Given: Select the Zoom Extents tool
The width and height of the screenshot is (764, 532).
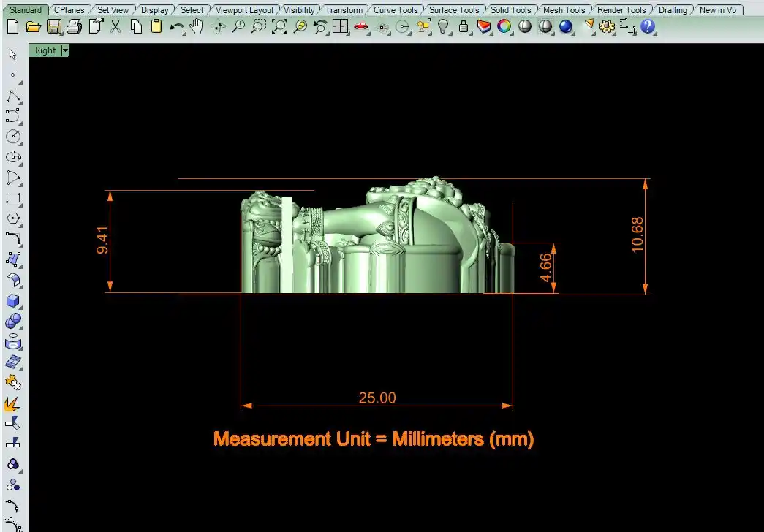Looking at the screenshot, I should click(279, 27).
